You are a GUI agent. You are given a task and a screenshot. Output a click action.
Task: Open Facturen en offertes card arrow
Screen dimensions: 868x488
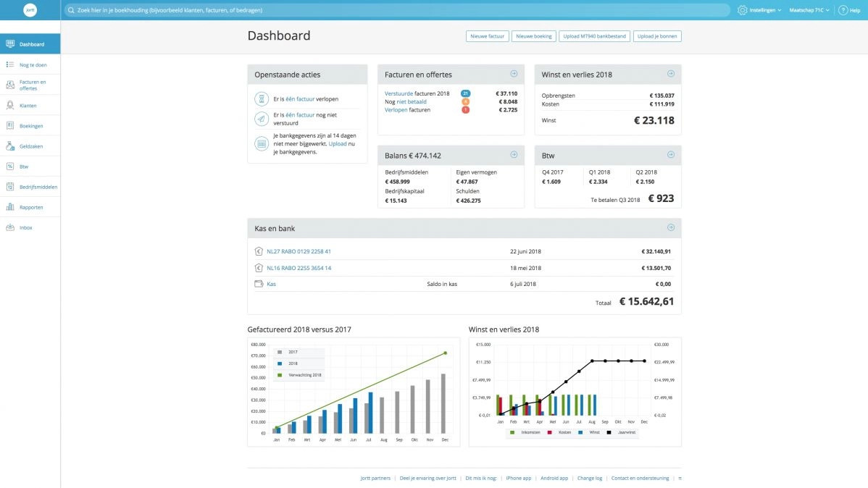coord(514,74)
